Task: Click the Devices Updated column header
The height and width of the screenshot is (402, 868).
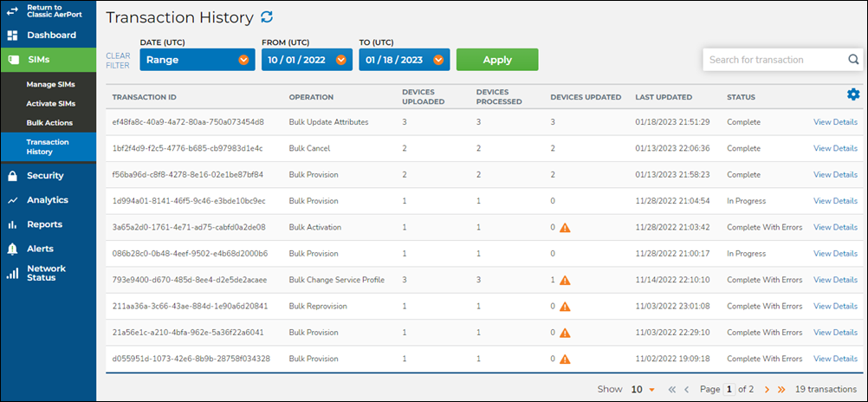Action: tap(586, 97)
